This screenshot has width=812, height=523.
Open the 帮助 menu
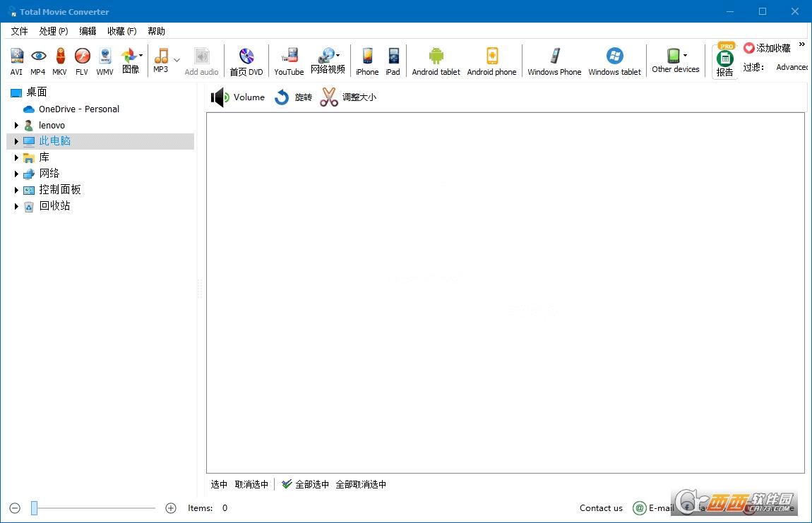156,31
